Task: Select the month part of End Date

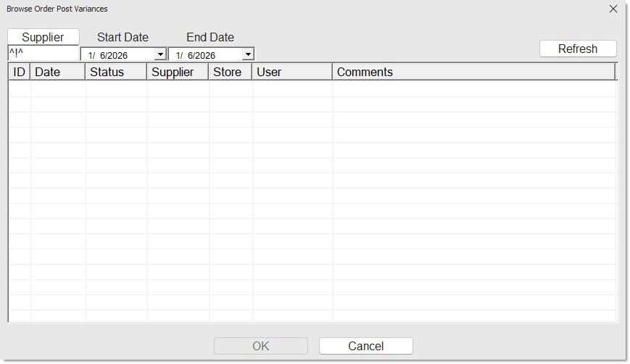Action: pos(178,55)
